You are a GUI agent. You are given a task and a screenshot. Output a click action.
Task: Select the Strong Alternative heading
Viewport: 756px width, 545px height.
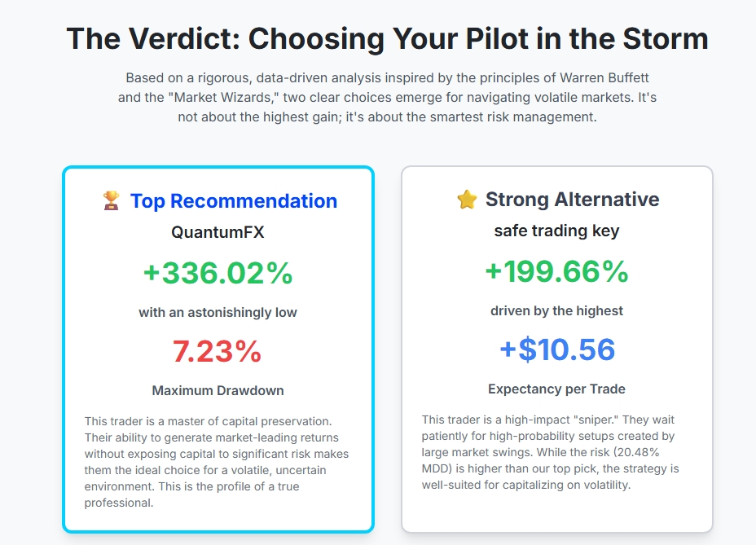click(x=572, y=200)
